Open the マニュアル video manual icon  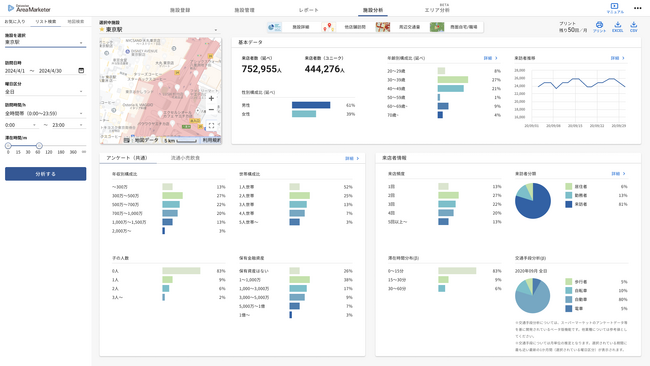coord(615,8)
